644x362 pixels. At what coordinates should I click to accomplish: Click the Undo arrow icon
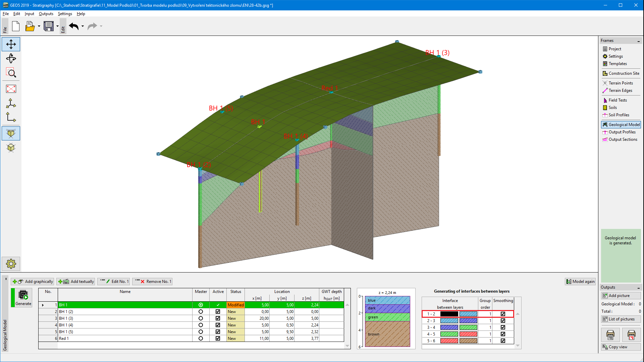pyautogui.click(x=74, y=26)
